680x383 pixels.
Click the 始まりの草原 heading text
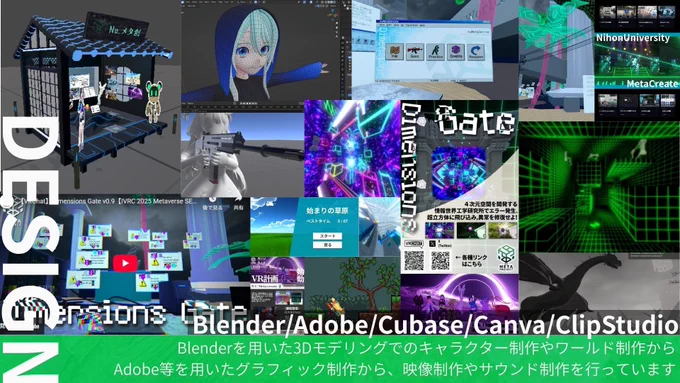pyautogui.click(x=327, y=210)
